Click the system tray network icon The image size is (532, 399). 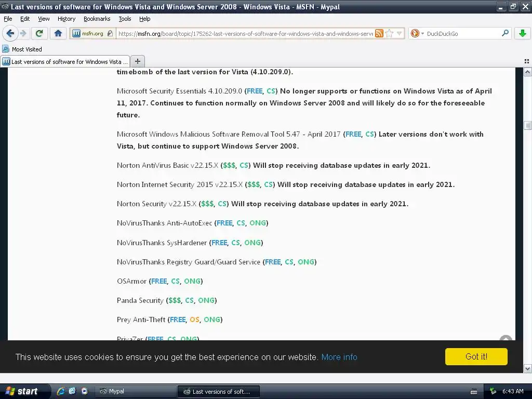[493, 391]
